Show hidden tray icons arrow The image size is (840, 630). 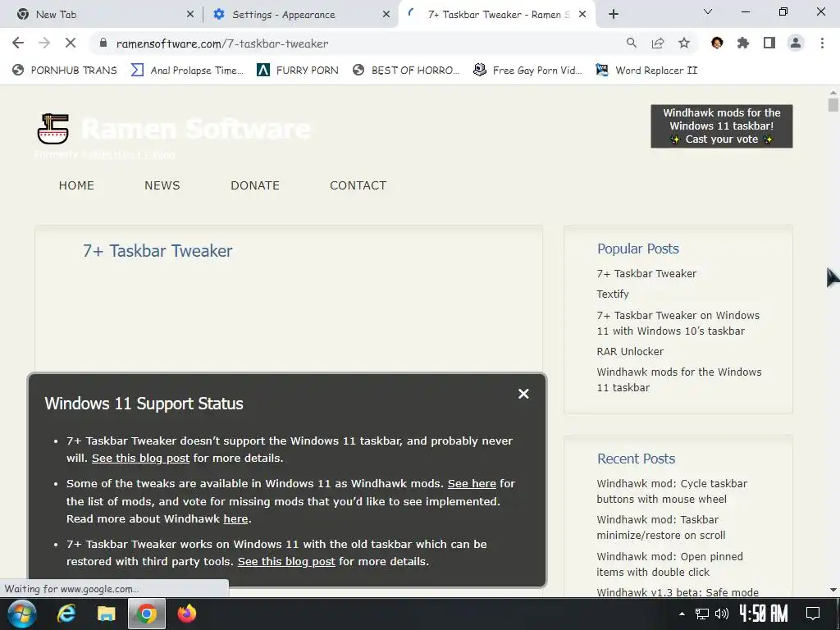point(682,614)
